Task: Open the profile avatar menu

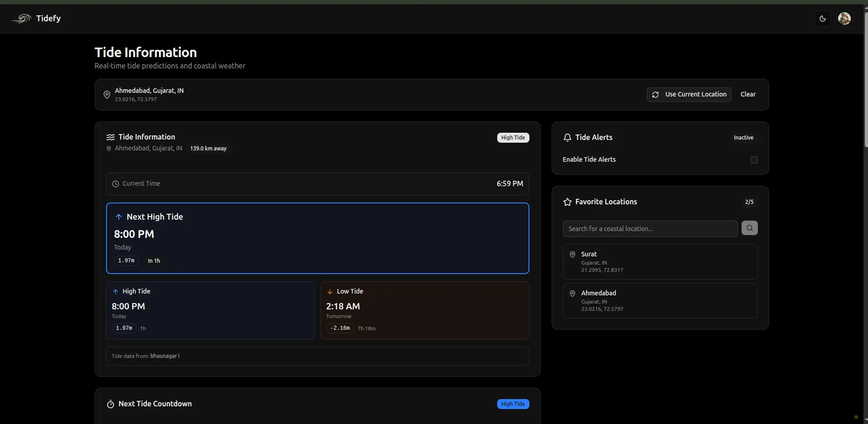Action: point(844,18)
